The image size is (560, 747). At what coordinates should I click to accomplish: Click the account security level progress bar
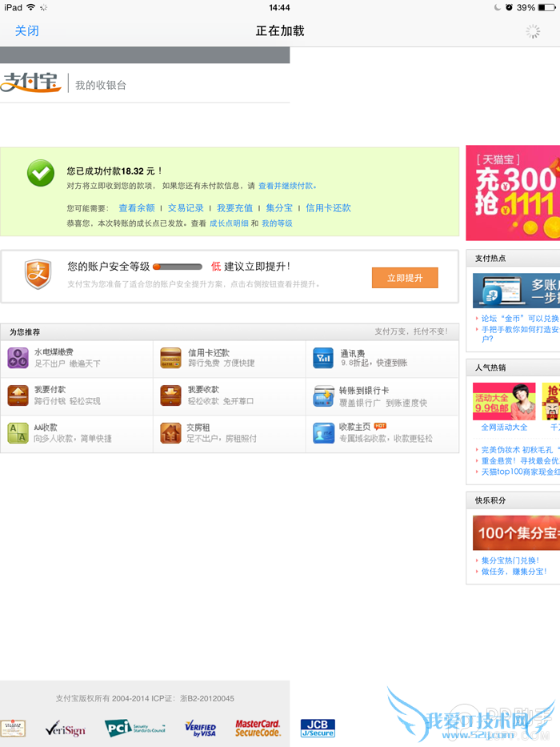(x=178, y=267)
